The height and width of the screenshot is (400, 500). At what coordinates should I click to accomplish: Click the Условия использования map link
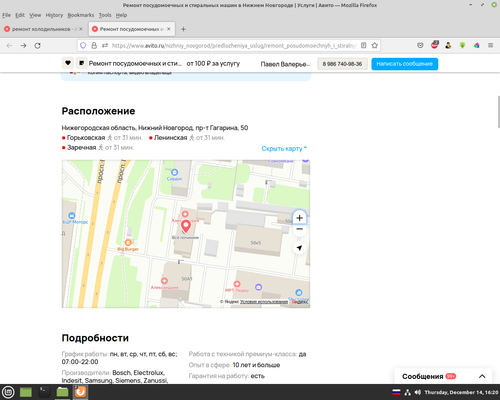[x=264, y=301]
